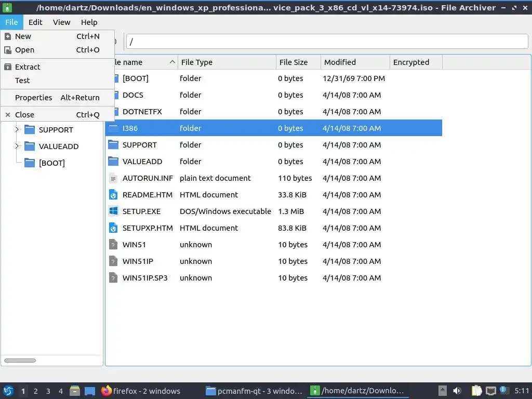Select the AUTORUN.INF file name
This screenshot has width=532, height=399.
[x=148, y=178]
